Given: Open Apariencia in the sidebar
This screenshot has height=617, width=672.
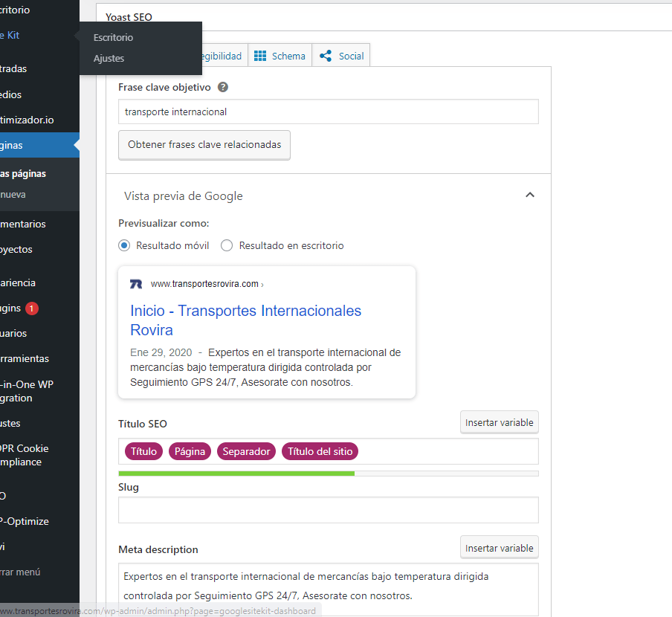Looking at the screenshot, I should click(x=39, y=282).
